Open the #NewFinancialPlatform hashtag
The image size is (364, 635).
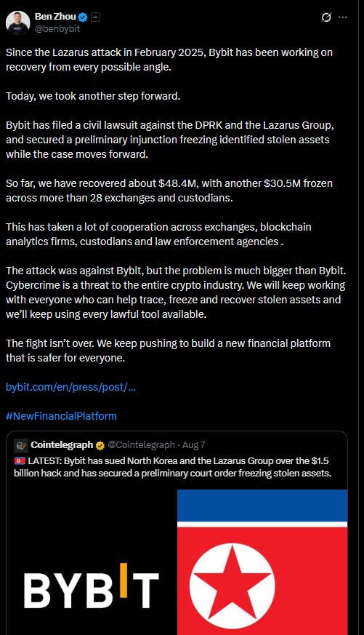click(x=61, y=416)
